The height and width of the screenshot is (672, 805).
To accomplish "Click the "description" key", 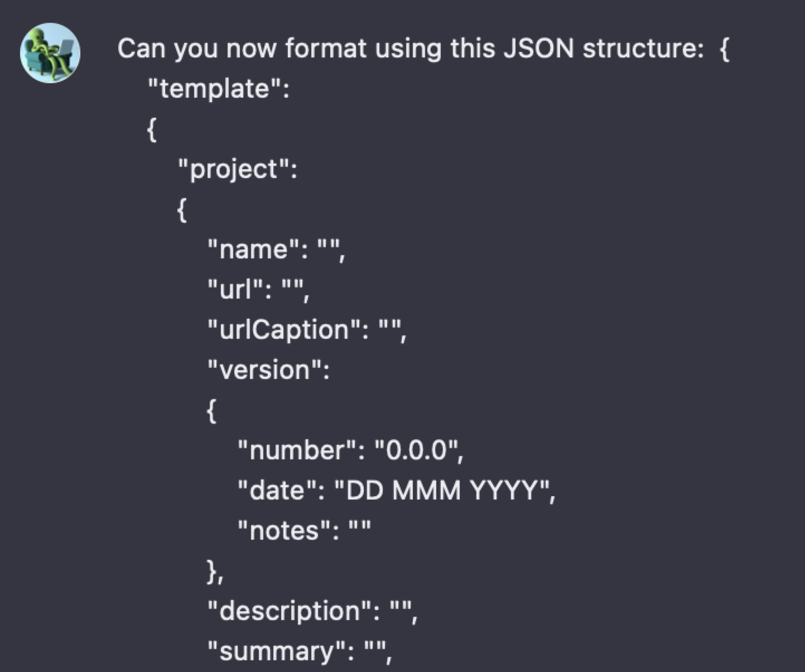I will click(x=291, y=611).
